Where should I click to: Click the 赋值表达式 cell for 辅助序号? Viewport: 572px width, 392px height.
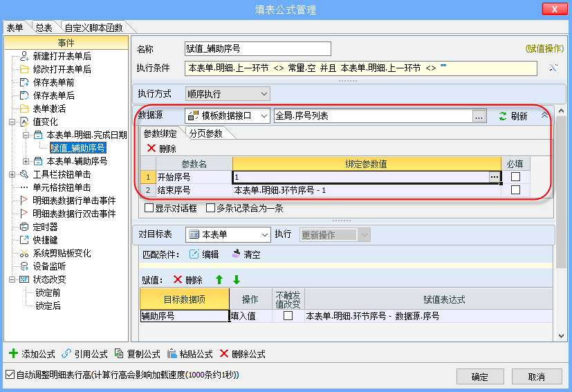point(429,316)
